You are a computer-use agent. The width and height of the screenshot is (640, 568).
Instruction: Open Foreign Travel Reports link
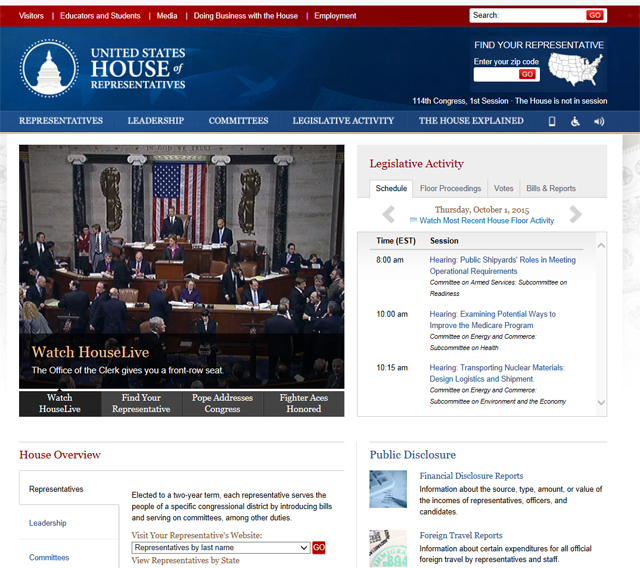(461, 535)
